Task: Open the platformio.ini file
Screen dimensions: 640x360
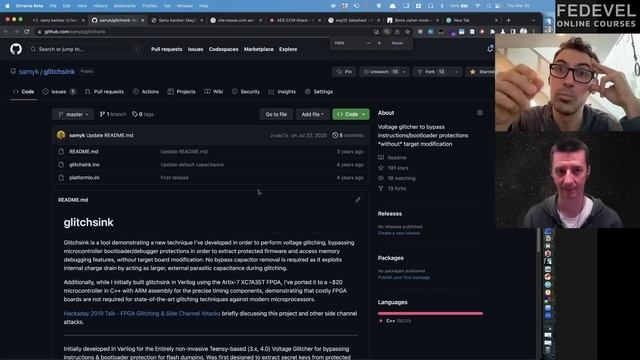Action: (x=84, y=178)
